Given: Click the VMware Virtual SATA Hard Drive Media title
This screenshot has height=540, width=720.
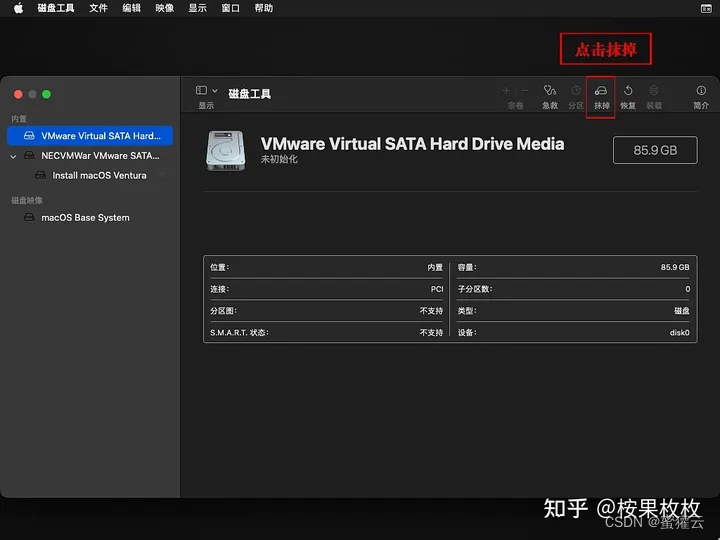Looking at the screenshot, I should click(412, 144).
